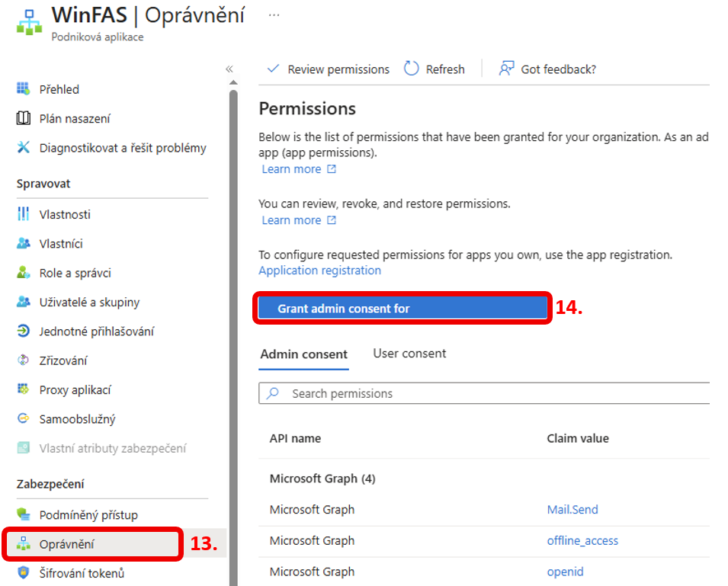Open the Application registration link
Viewport: 728px width, 586px height.
pos(319,271)
